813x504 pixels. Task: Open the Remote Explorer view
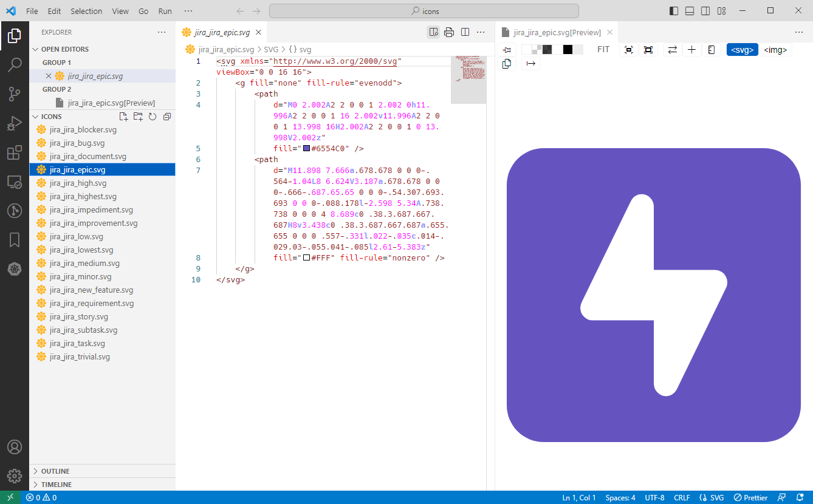click(15, 182)
